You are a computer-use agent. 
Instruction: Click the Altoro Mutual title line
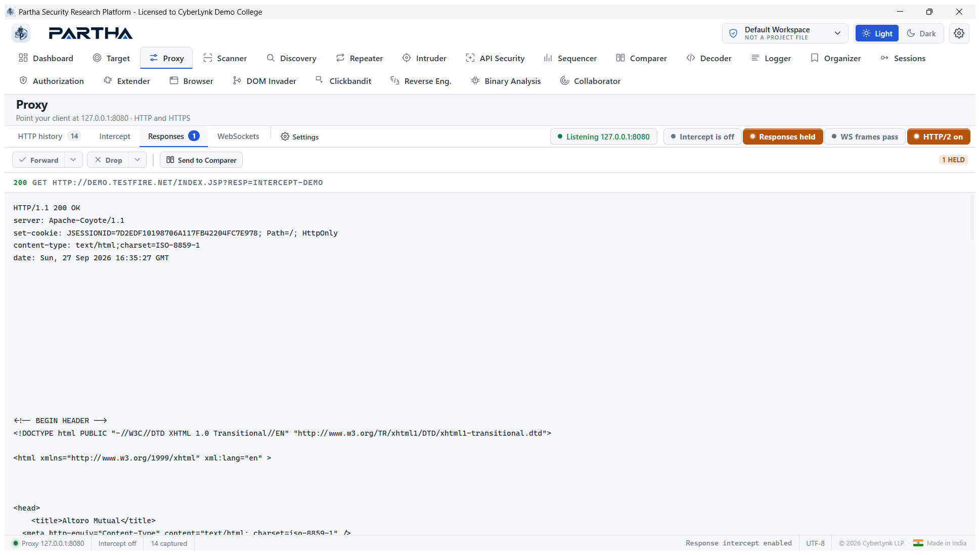point(94,521)
